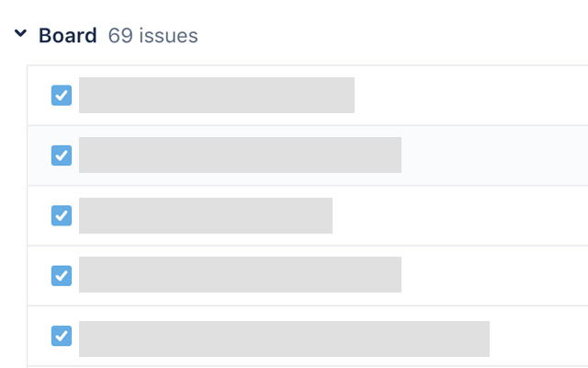588x368 pixels.
Task: Click the Board section heading
Action: click(67, 36)
